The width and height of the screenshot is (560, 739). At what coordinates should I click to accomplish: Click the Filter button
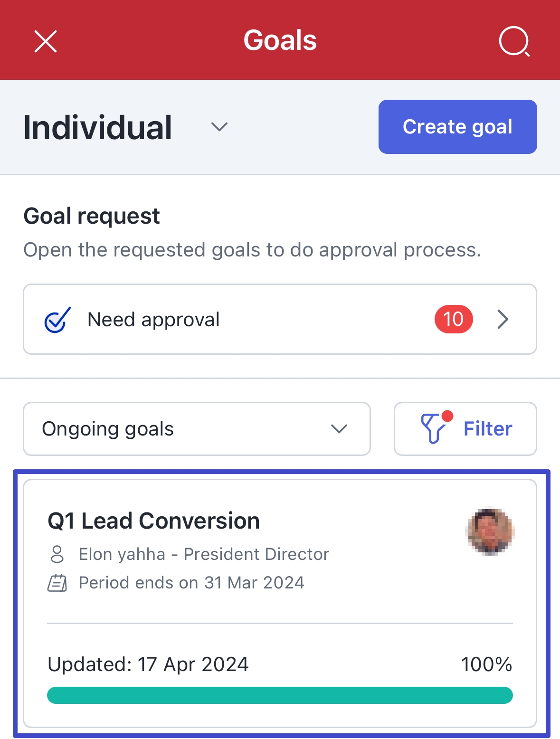point(465,429)
